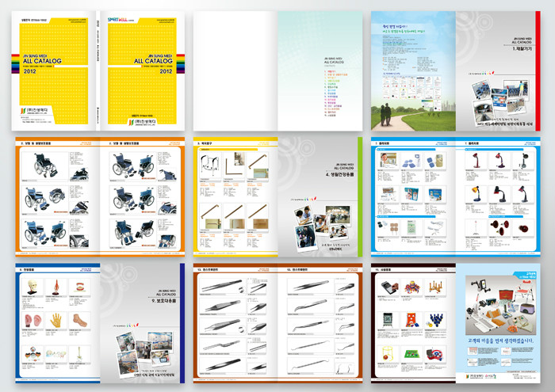This screenshot has width=555, height=392.
Task: Click the yellow hand model image
Action: 56,320
